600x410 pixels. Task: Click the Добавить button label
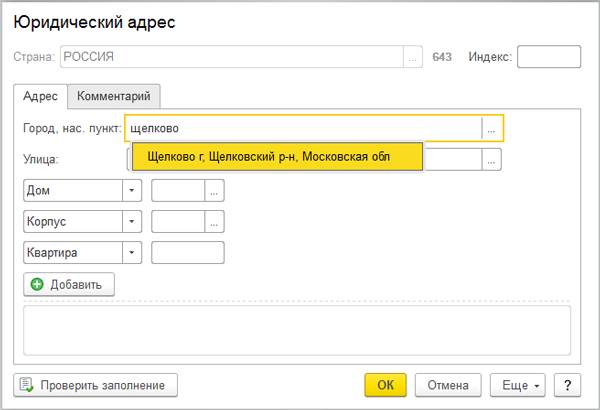pos(76,285)
